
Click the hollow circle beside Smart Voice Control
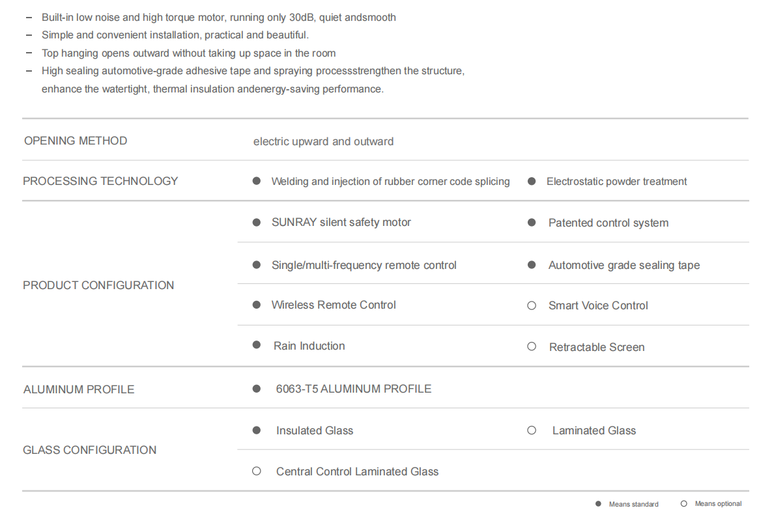click(532, 305)
